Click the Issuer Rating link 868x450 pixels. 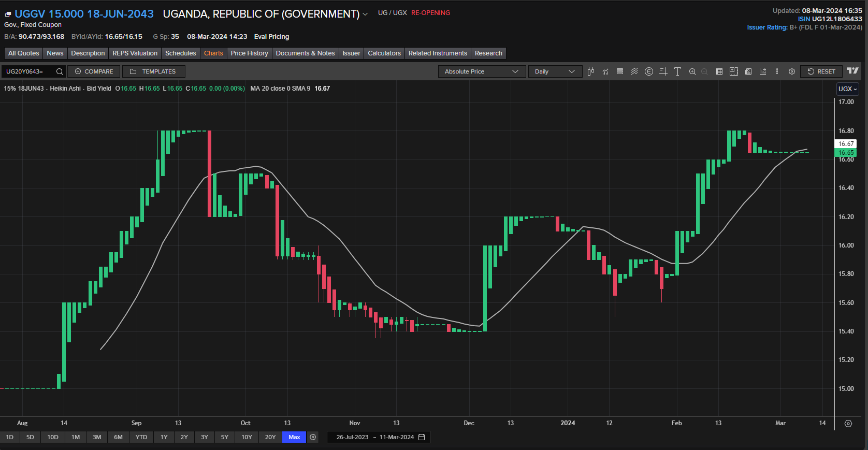pyautogui.click(x=767, y=27)
